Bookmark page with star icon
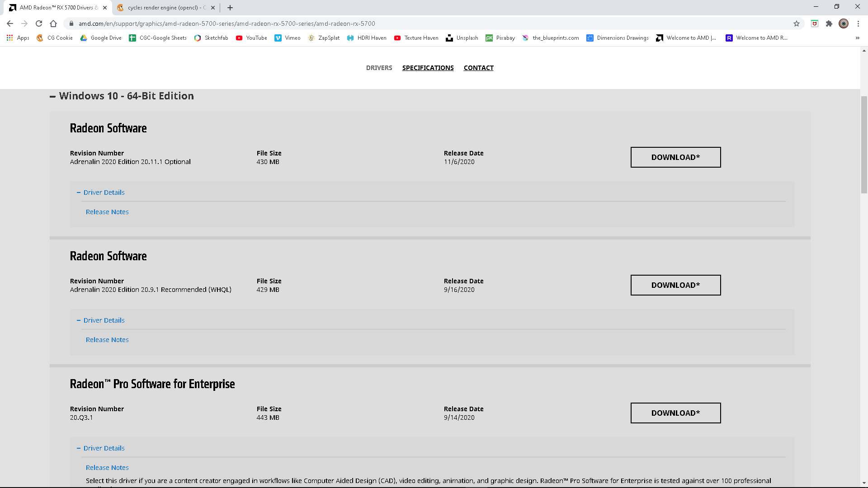This screenshot has height=488, width=868. [797, 23]
